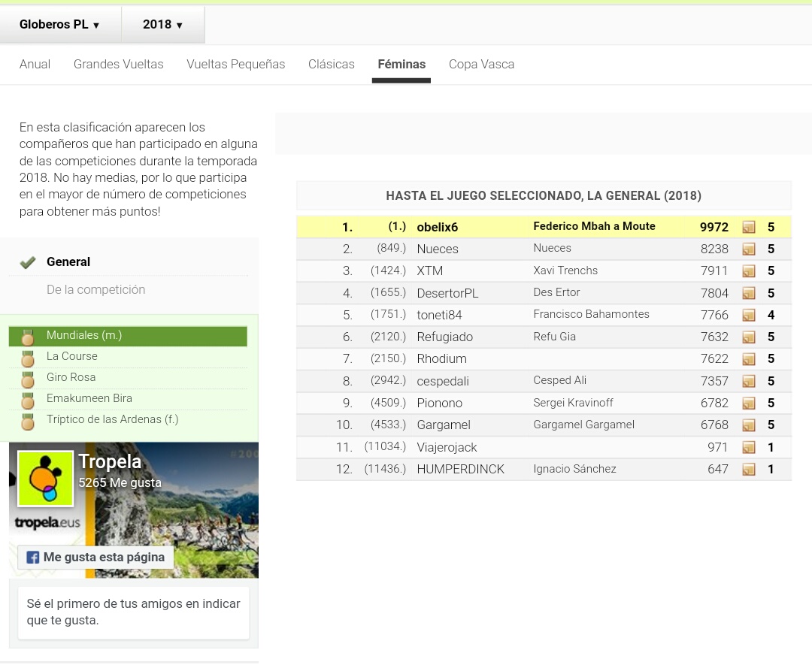Open detail icon in cespedali row
Screen dimensions: 812x671
[x=748, y=381]
